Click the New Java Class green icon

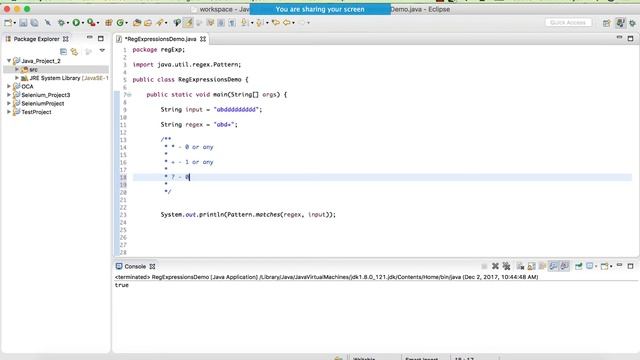pos(120,23)
